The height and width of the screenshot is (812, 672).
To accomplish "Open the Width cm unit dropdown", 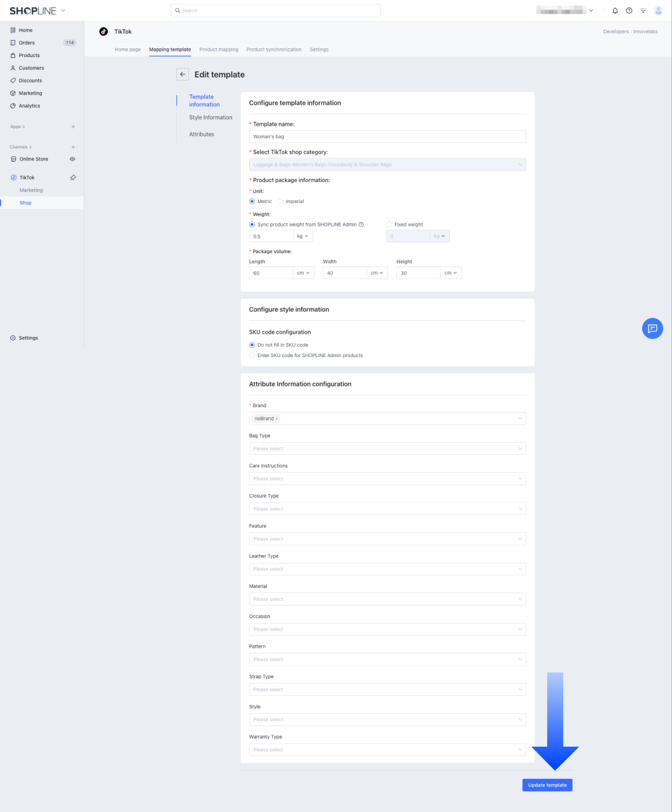I will tap(377, 273).
